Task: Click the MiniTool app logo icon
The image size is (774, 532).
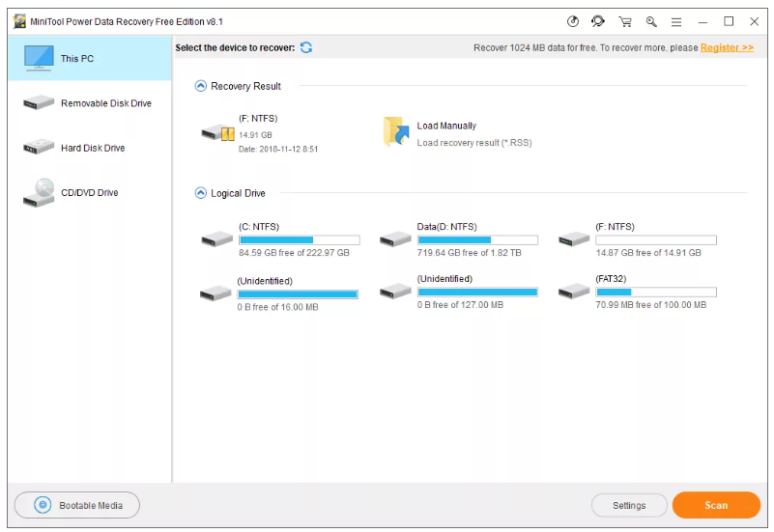Action: (x=19, y=21)
